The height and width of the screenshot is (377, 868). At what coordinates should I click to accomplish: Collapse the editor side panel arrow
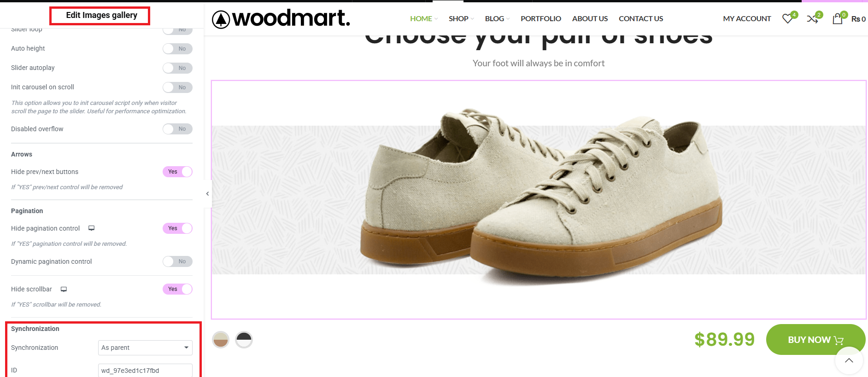tap(207, 194)
